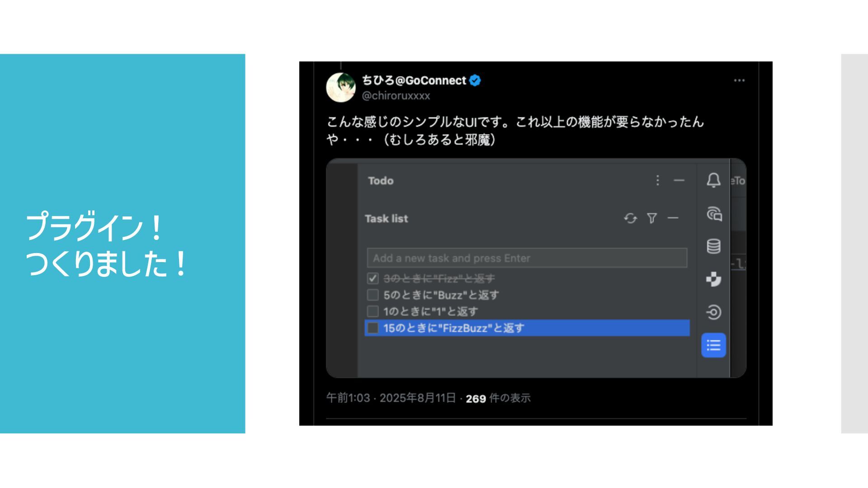This screenshot has width=868, height=488.
Task: Check the 1のときに"1"と返す task
Action: tap(373, 311)
